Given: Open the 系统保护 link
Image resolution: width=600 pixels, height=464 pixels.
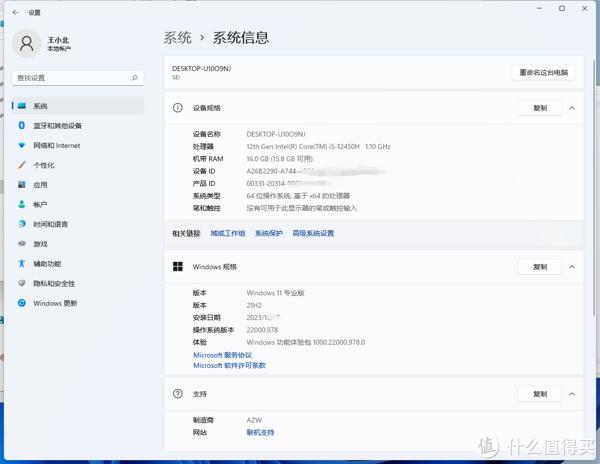Looking at the screenshot, I should point(269,233).
